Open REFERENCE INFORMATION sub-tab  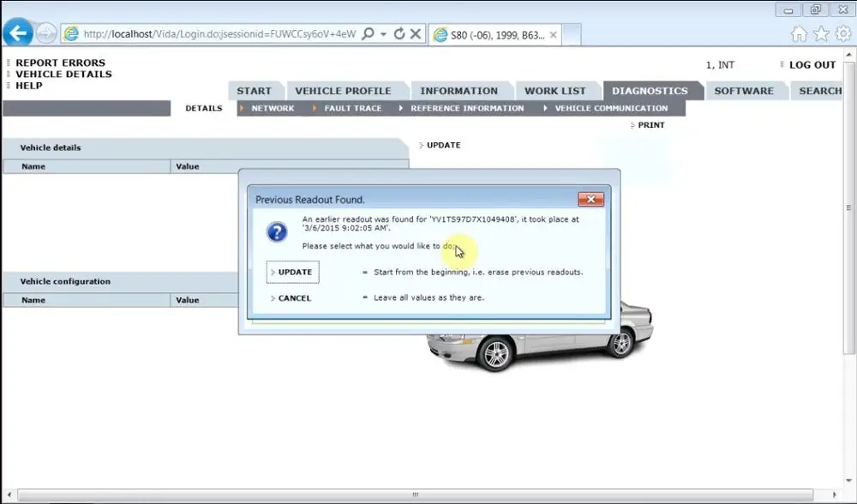[467, 108]
